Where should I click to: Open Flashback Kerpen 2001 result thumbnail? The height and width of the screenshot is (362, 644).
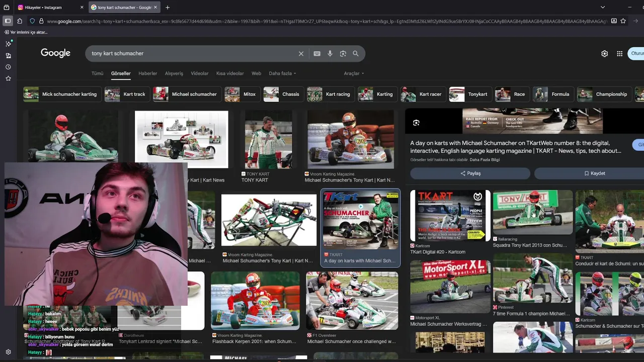click(255, 301)
